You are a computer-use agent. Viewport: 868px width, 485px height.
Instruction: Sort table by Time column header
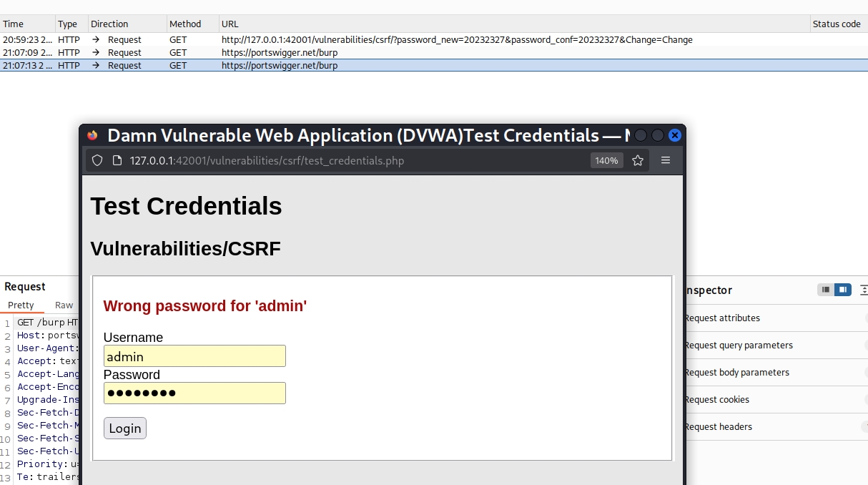click(28, 24)
